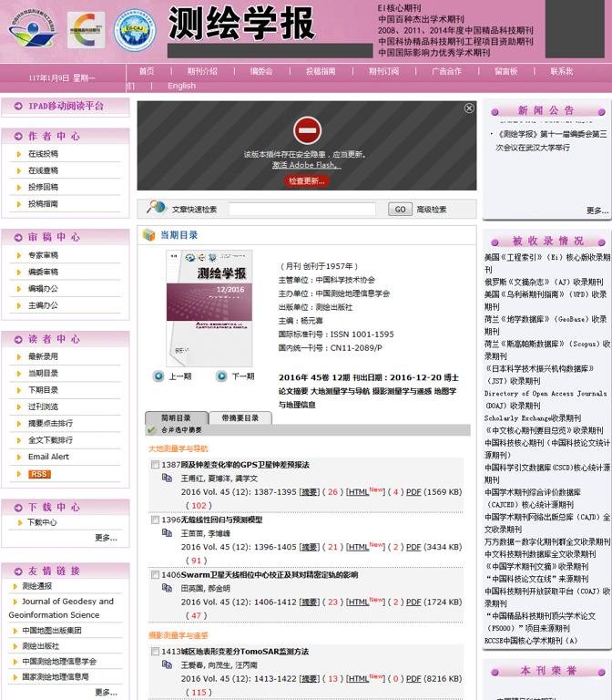The height and width of the screenshot is (700, 612).
Task: Focus the 文章快速检索 search input field
Action: 302,209
